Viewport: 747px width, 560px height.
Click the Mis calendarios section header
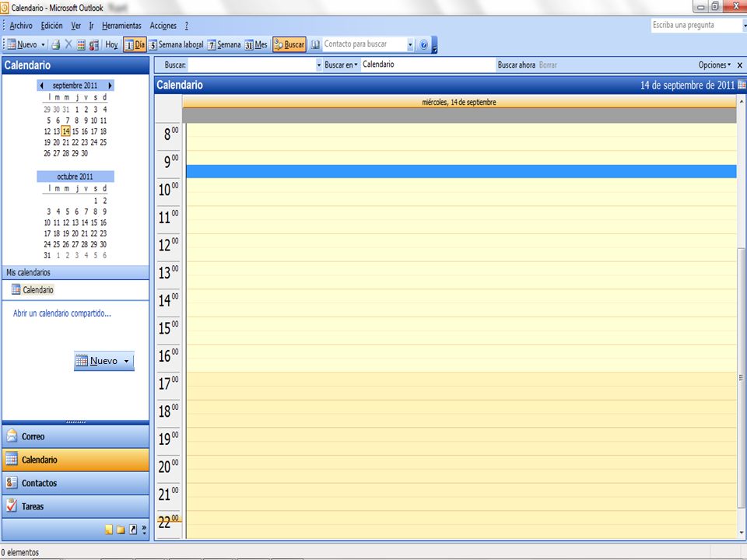(75, 272)
